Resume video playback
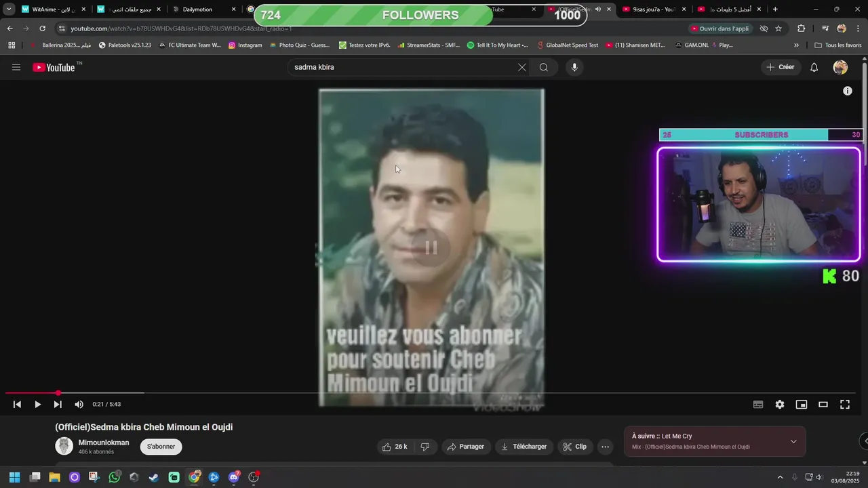868x488 pixels. [37, 405]
